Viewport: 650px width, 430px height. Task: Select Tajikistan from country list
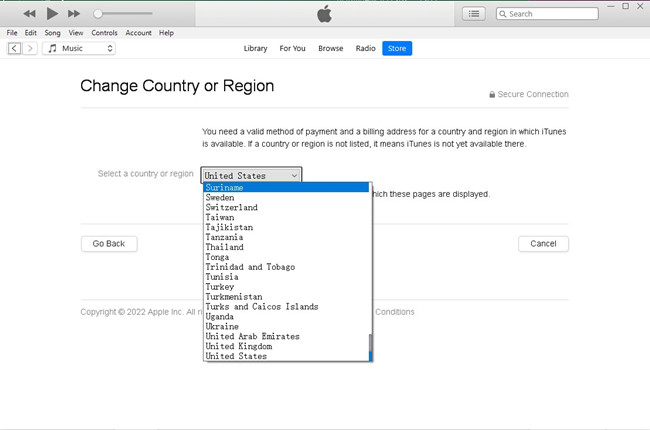286,228
